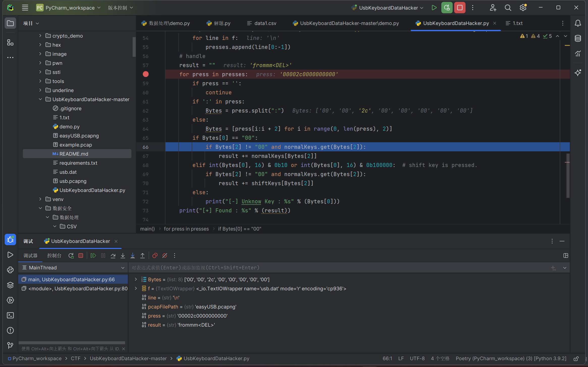The height and width of the screenshot is (367, 588).
Task: Select README.md in the project tree
Action: pyautogui.click(x=77, y=154)
